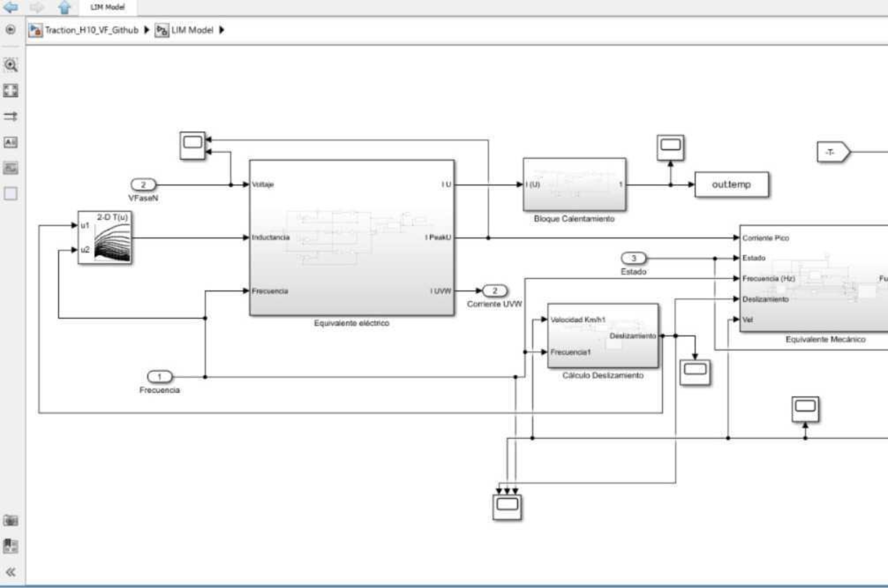Viewport: 888px width, 588px height.
Task: Add an annotation with the text icon
Action: [11, 142]
